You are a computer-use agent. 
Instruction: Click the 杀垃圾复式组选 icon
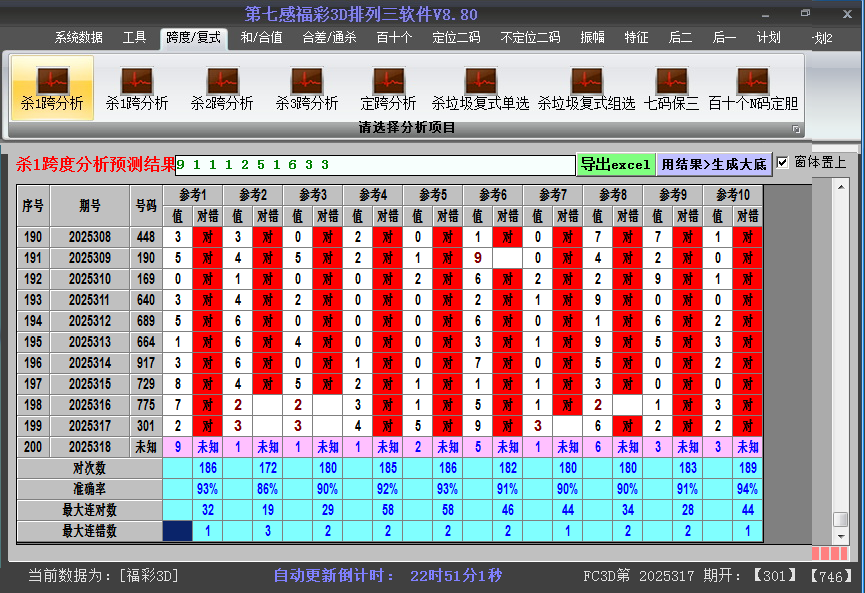pos(586,88)
